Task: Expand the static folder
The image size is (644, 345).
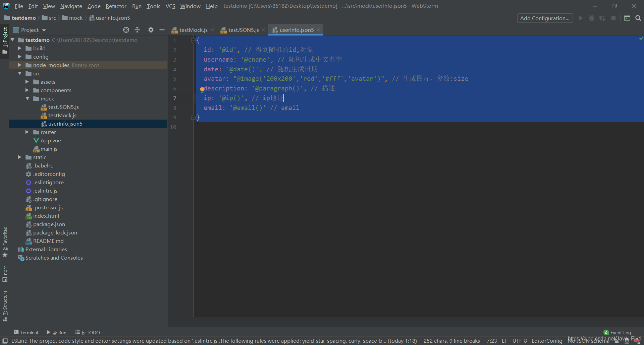Action: [20, 157]
